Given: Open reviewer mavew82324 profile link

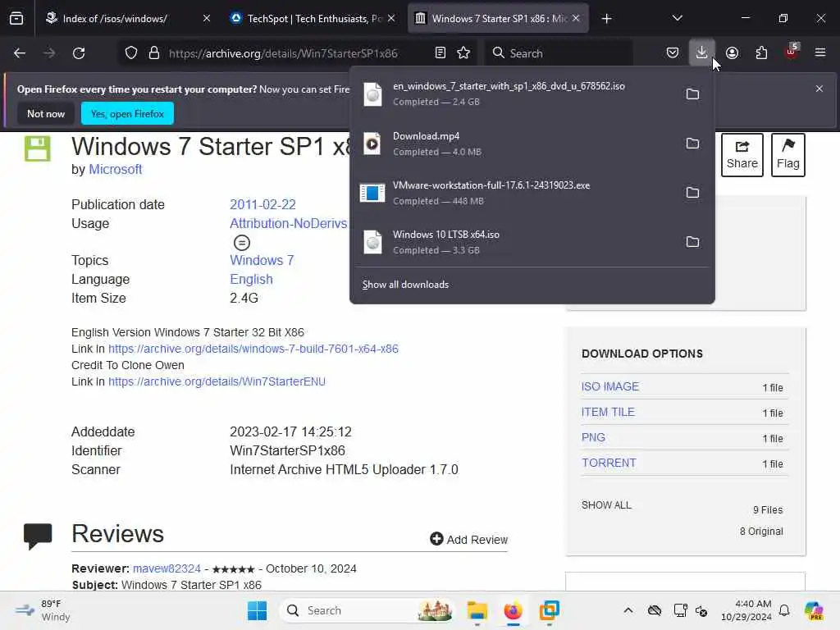Looking at the screenshot, I should click(167, 568).
